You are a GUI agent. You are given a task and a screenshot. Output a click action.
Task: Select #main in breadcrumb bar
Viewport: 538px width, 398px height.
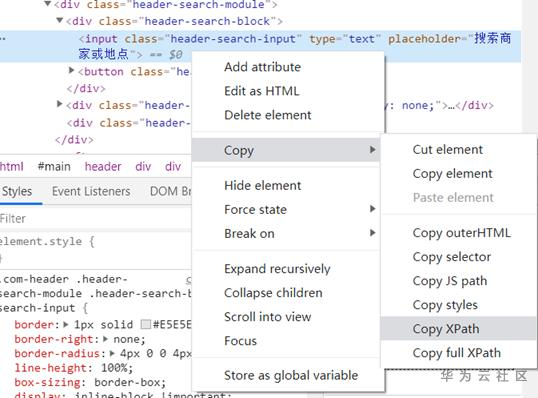[x=54, y=166]
